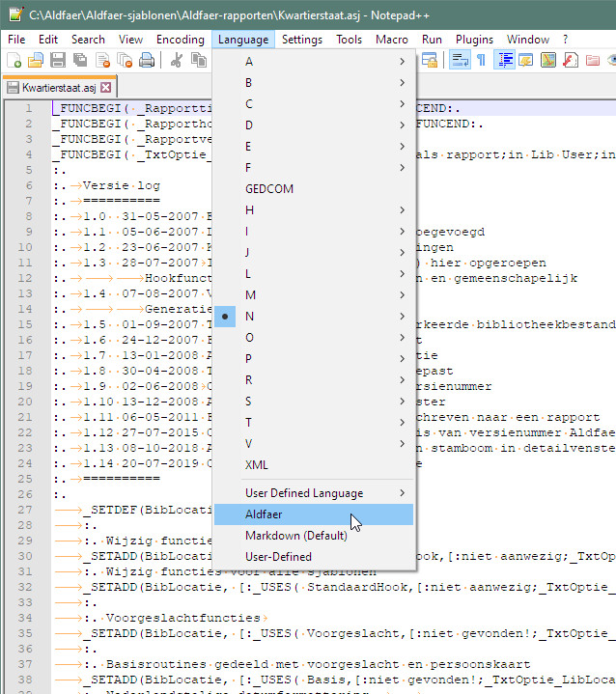The height and width of the screenshot is (694, 616).
Task: Cut selection with the scissors icon
Action: (x=177, y=60)
